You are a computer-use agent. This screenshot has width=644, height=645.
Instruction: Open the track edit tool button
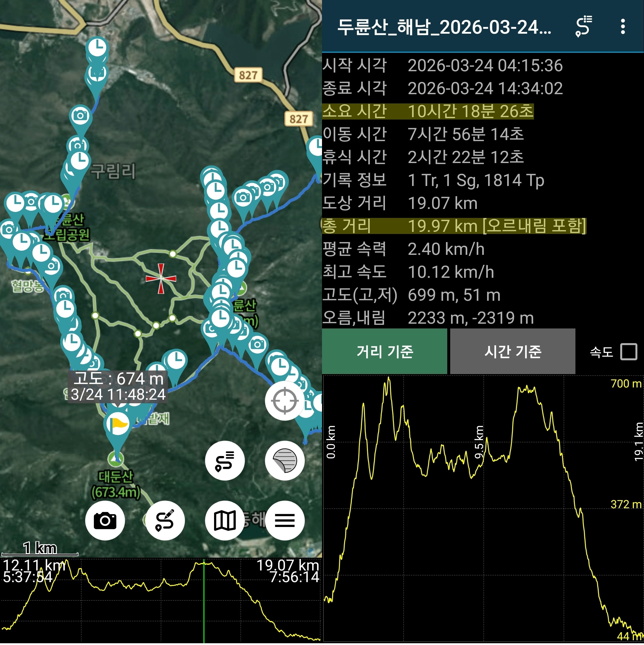[165, 521]
